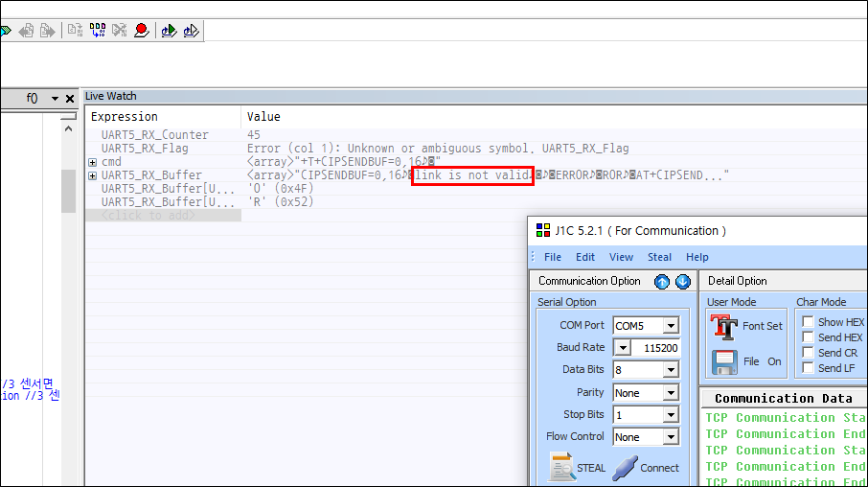Click the File On label
This screenshot has width=868, height=487.
pyautogui.click(x=762, y=361)
